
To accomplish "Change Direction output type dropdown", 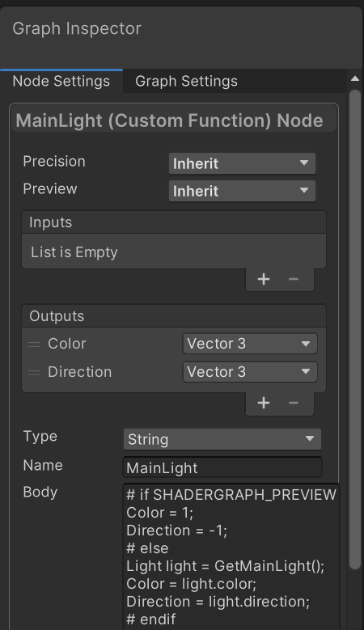I will coord(250,372).
